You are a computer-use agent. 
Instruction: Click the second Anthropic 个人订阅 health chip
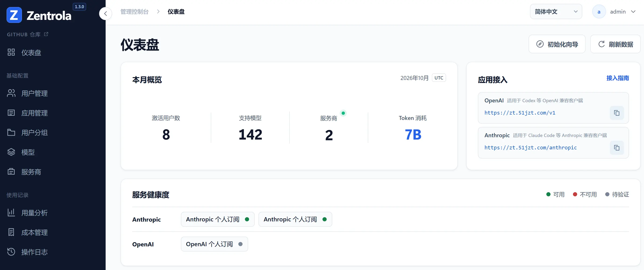(295, 219)
